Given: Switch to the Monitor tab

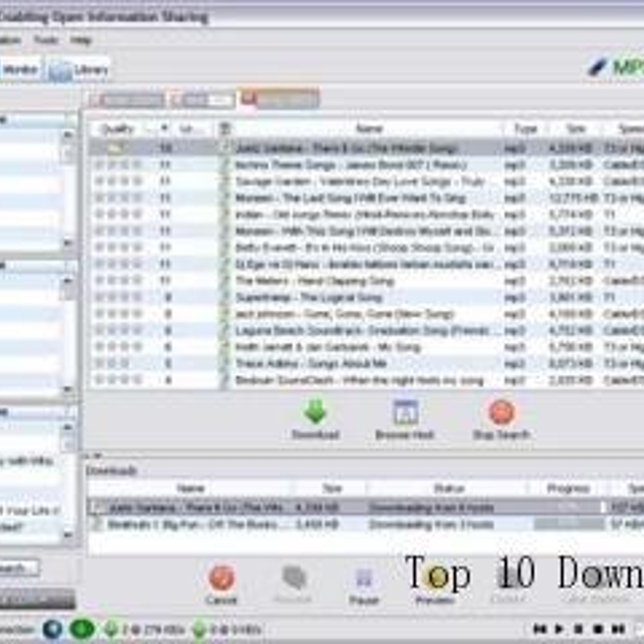Looking at the screenshot, I should click(20, 70).
